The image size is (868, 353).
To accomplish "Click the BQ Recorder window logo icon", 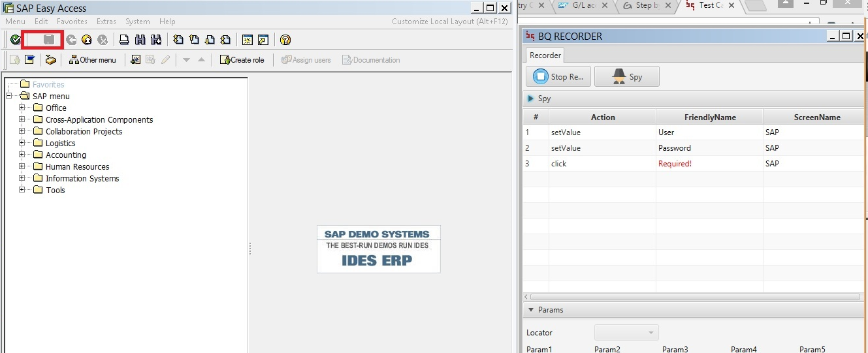I will pyautogui.click(x=530, y=36).
